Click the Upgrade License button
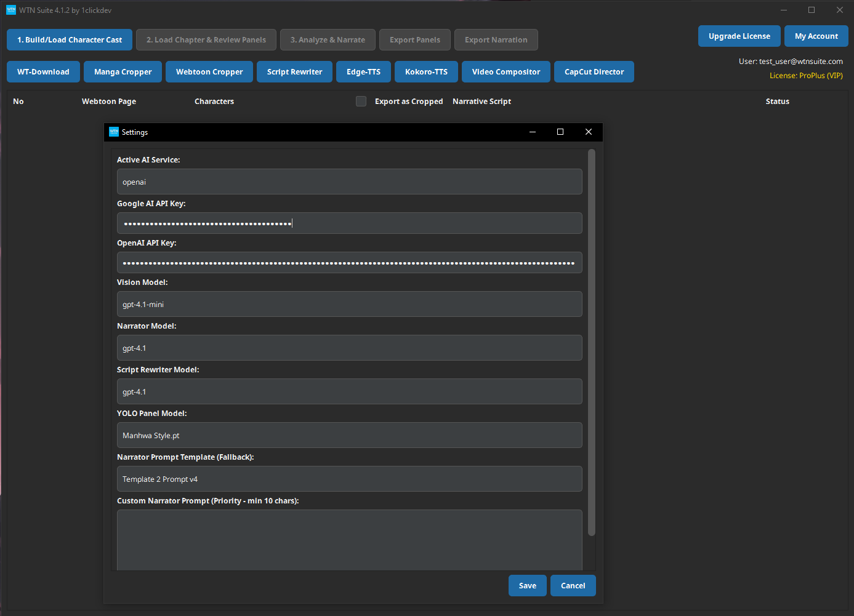The height and width of the screenshot is (616, 854). (739, 36)
